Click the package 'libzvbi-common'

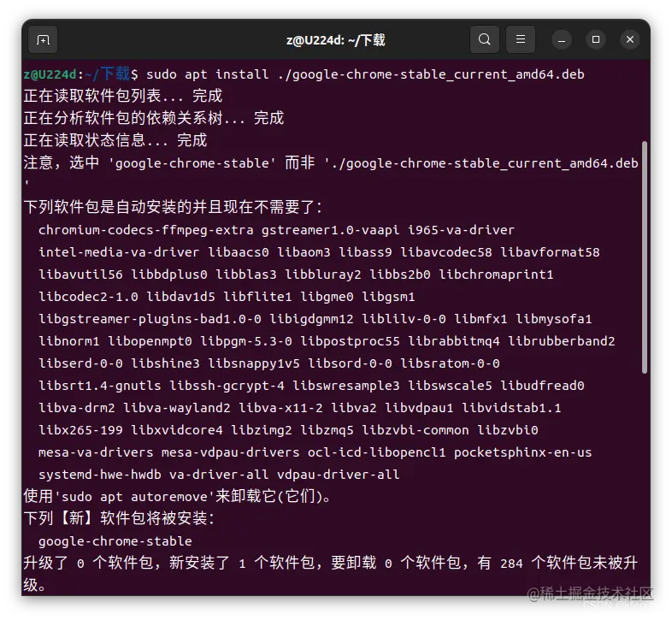coord(416,430)
